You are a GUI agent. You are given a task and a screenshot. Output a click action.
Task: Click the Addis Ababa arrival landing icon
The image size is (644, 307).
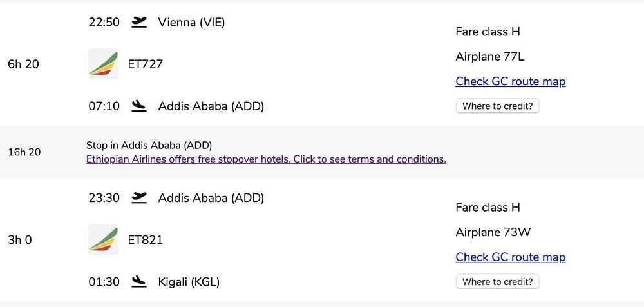(138, 106)
